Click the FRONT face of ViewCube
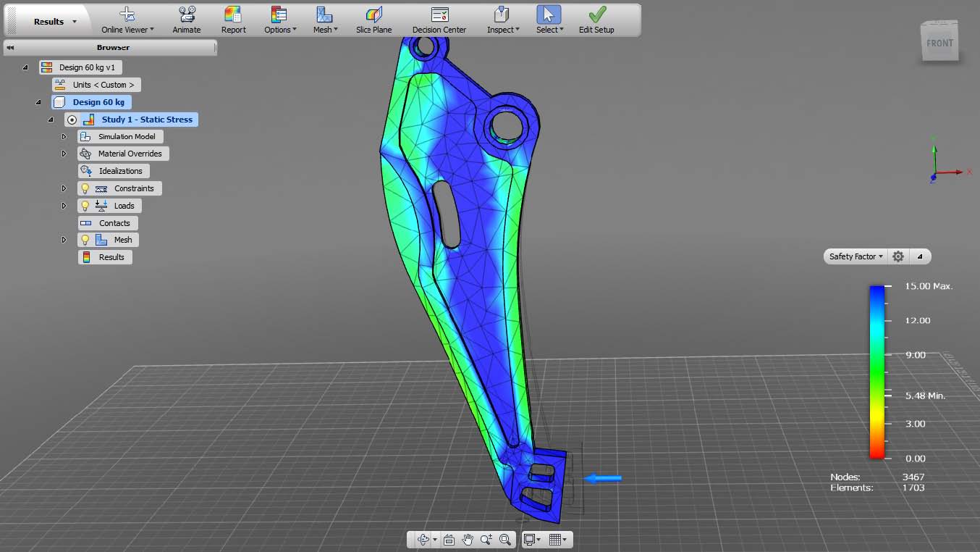The image size is (980, 552). click(x=939, y=43)
